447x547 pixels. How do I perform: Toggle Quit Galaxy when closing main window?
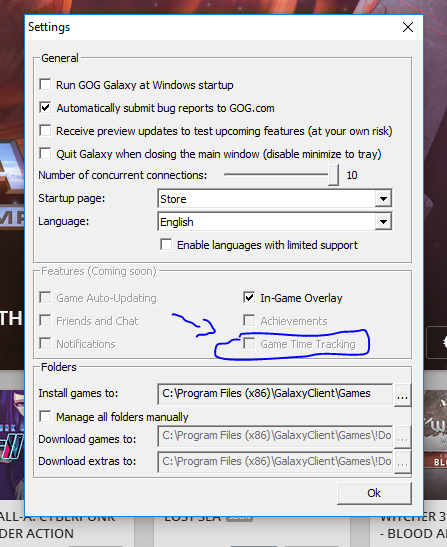pyautogui.click(x=45, y=153)
